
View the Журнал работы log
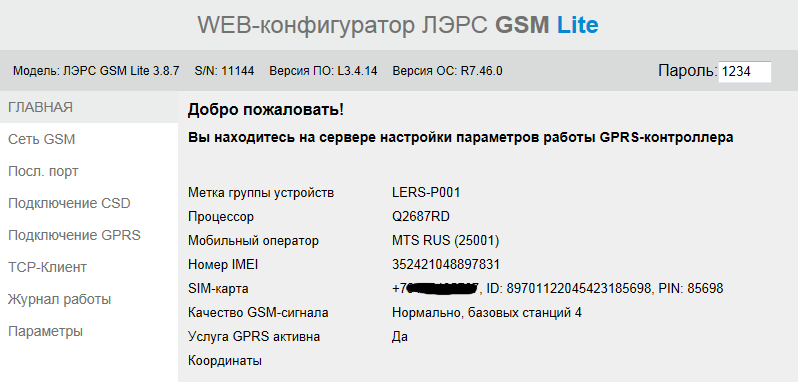60,299
